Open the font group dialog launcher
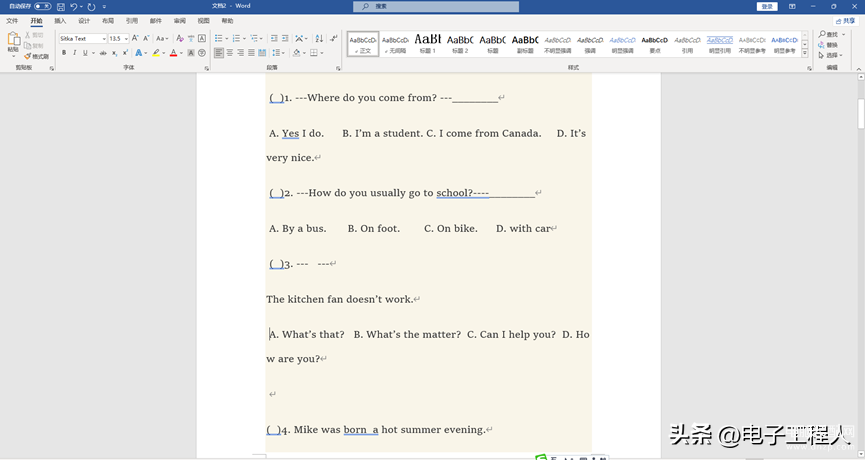 207,68
